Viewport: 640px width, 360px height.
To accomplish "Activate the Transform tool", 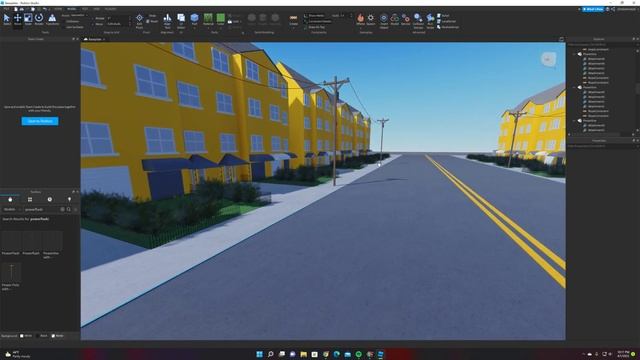I will click(52, 19).
